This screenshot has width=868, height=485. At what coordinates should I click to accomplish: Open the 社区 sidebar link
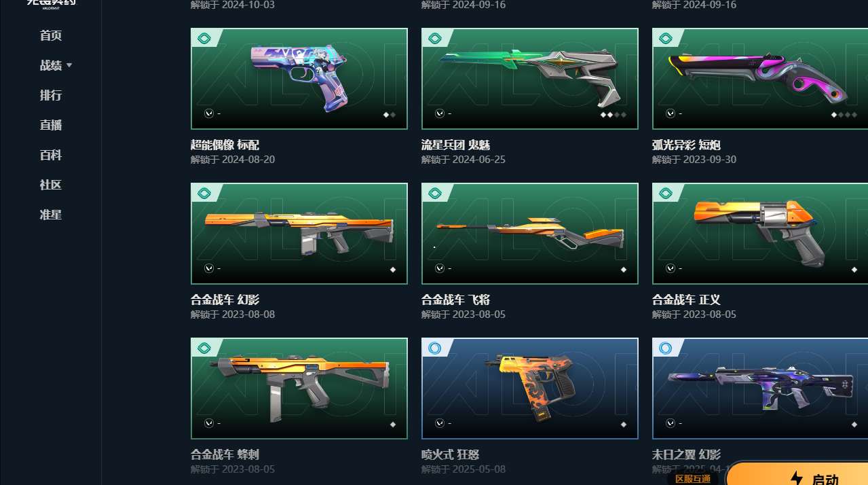point(51,185)
